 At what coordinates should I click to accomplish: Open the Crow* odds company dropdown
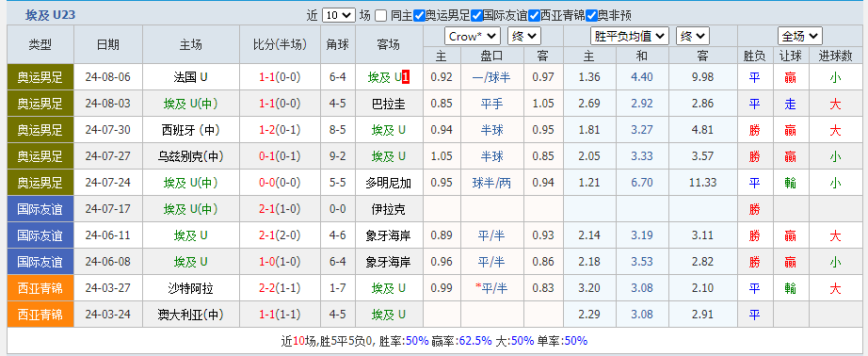click(473, 37)
